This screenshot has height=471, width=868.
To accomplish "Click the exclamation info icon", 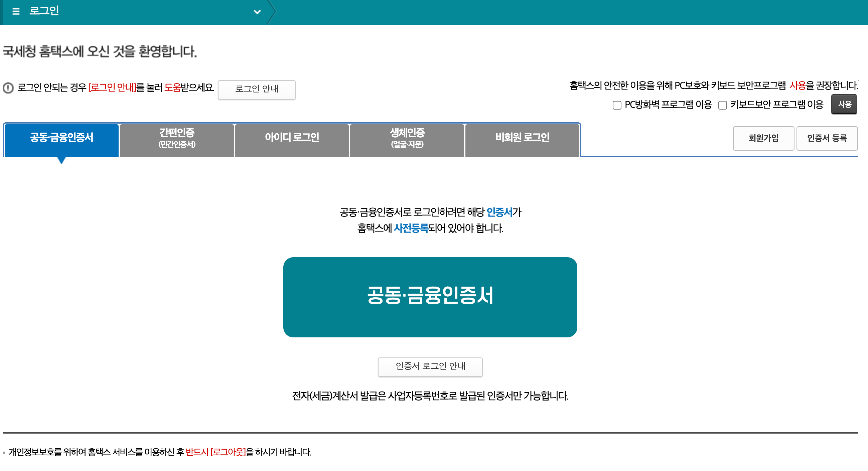I will tap(8, 88).
